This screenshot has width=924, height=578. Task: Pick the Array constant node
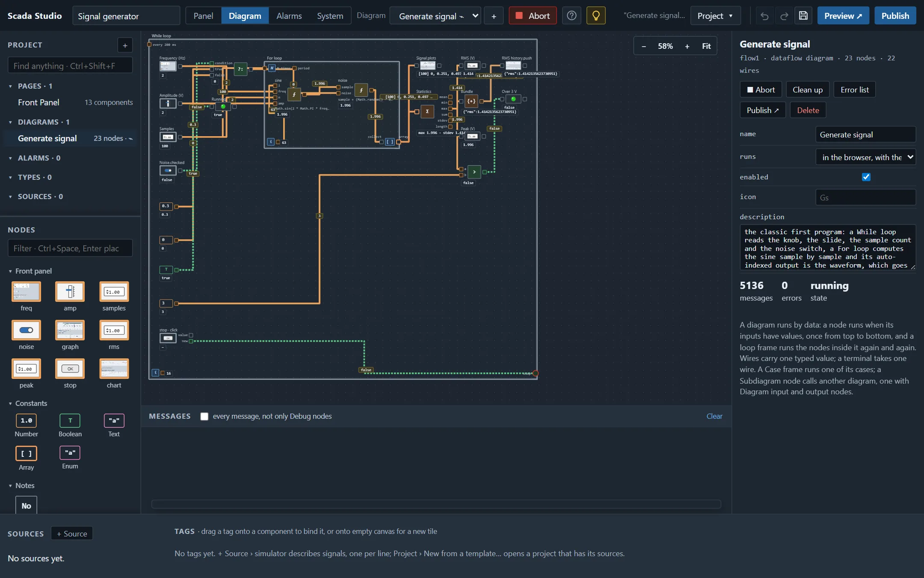pos(26,453)
